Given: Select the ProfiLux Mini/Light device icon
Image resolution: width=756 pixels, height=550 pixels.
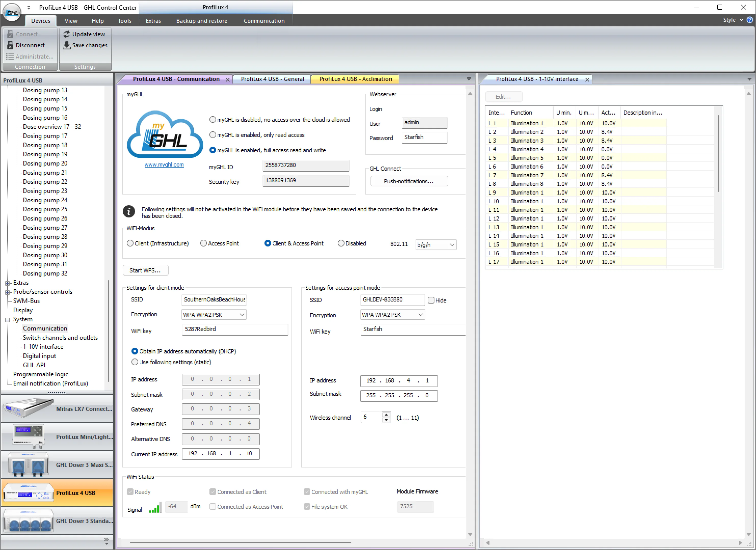Looking at the screenshot, I should 28,436.
